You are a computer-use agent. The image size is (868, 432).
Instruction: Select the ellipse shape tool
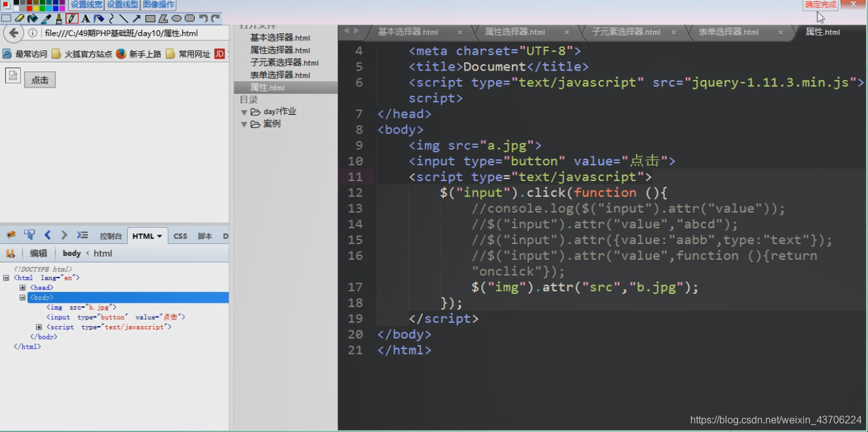[176, 18]
